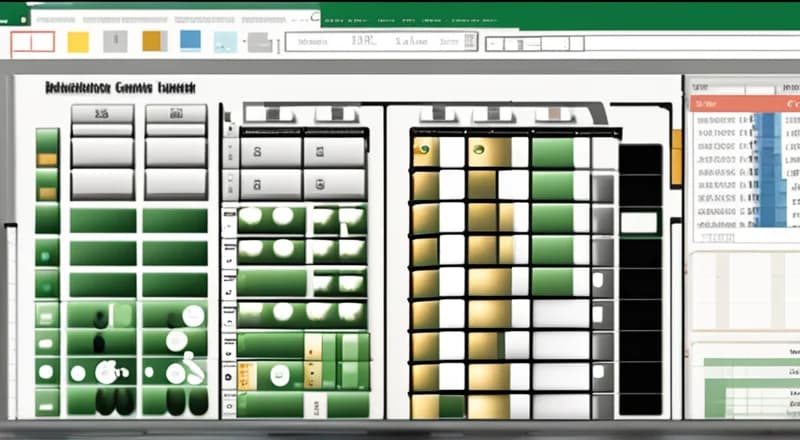Toggle the white box in the black column
The image size is (800, 440).
[x=639, y=222]
